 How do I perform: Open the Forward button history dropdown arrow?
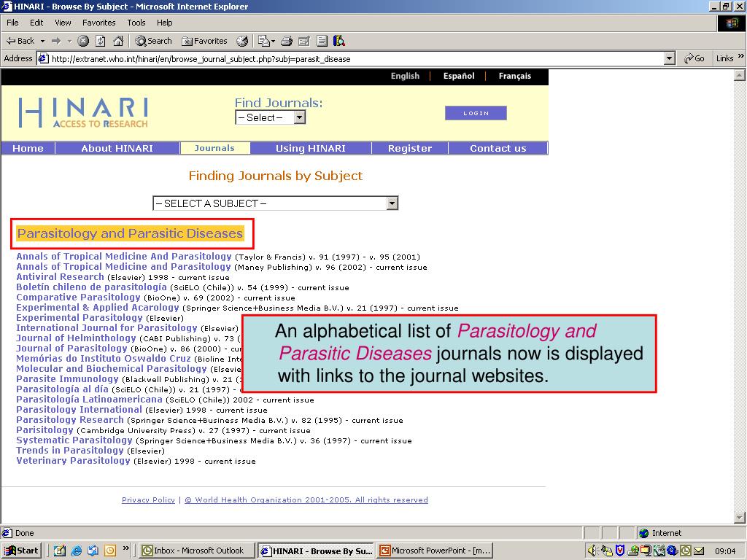click(x=69, y=41)
